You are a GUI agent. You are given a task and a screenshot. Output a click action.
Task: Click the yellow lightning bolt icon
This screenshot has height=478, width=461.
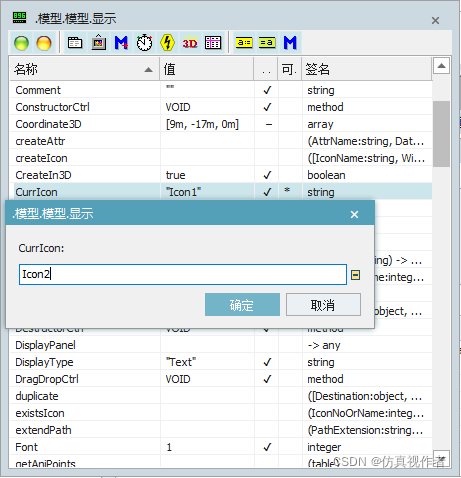[x=167, y=43]
